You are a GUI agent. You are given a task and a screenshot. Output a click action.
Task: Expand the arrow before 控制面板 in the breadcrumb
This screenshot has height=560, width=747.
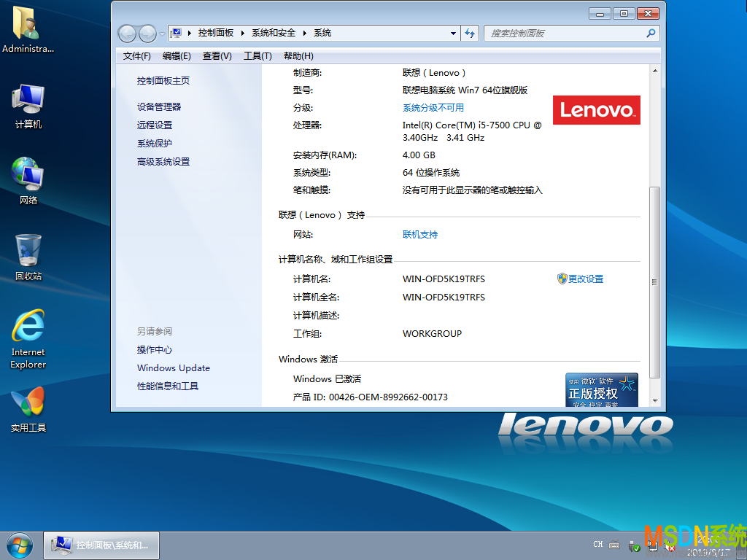(190, 33)
